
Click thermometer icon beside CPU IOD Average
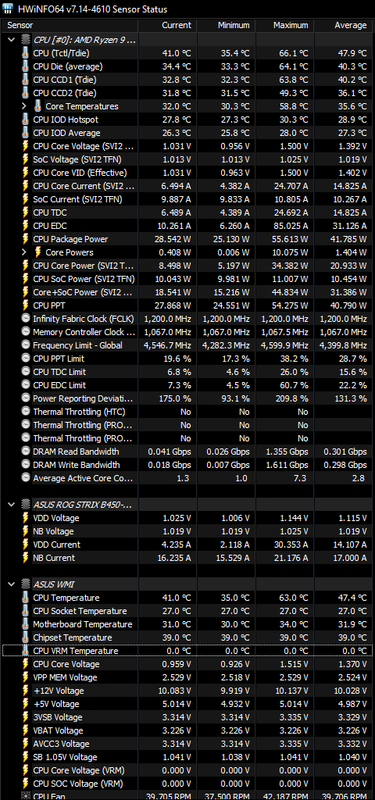coord(26,133)
